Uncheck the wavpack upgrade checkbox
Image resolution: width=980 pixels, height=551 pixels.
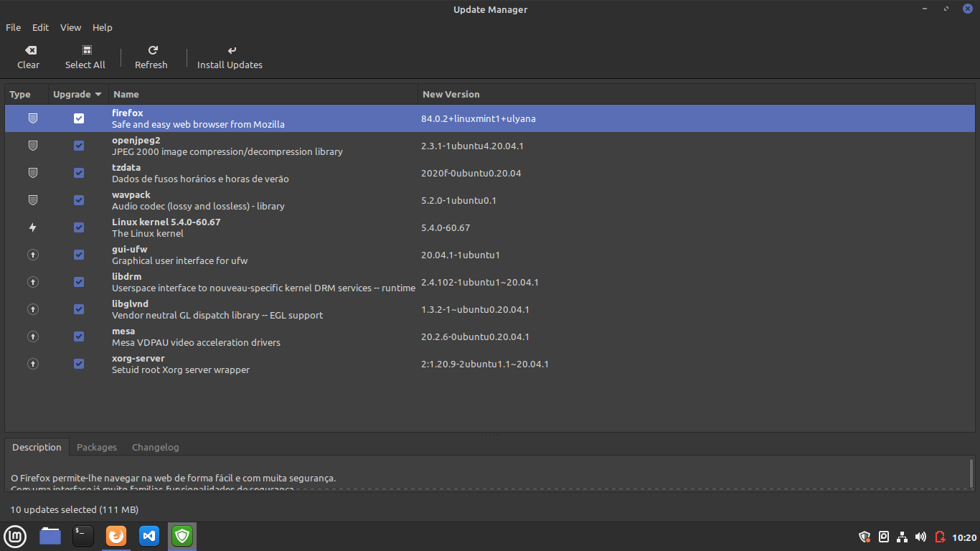click(79, 200)
